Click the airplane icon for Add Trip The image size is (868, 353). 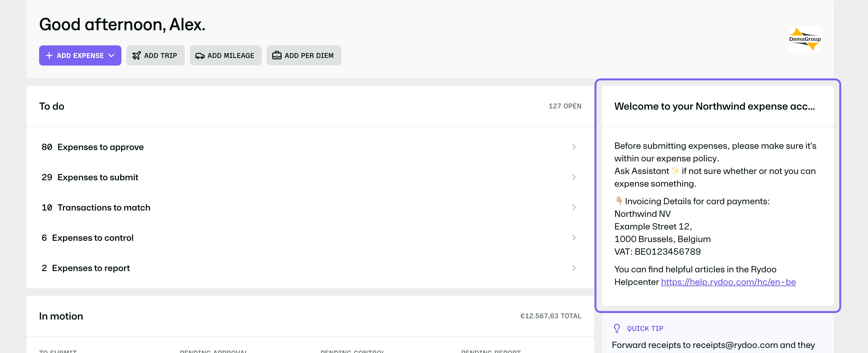click(137, 55)
